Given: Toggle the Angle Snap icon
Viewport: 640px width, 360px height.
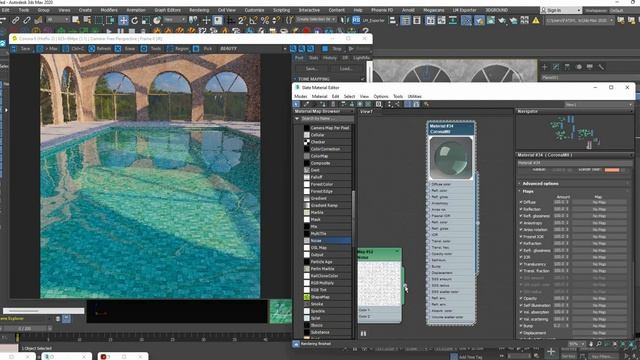Looking at the screenshot, I should 253,20.
